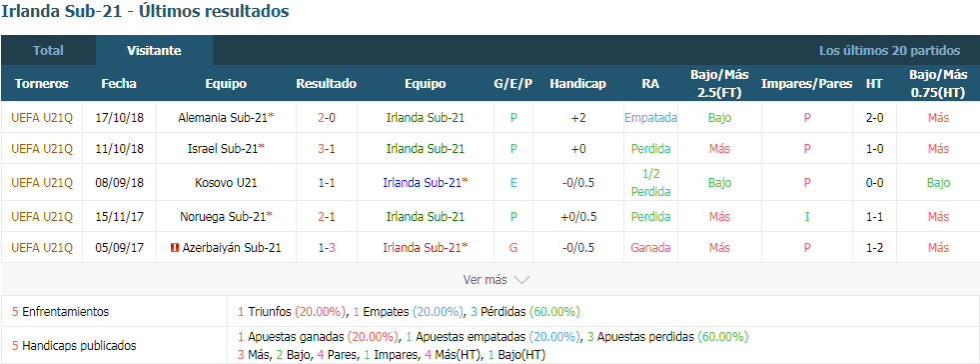Select the Visitante tab
The height and width of the screenshot is (364, 980).
point(154,51)
